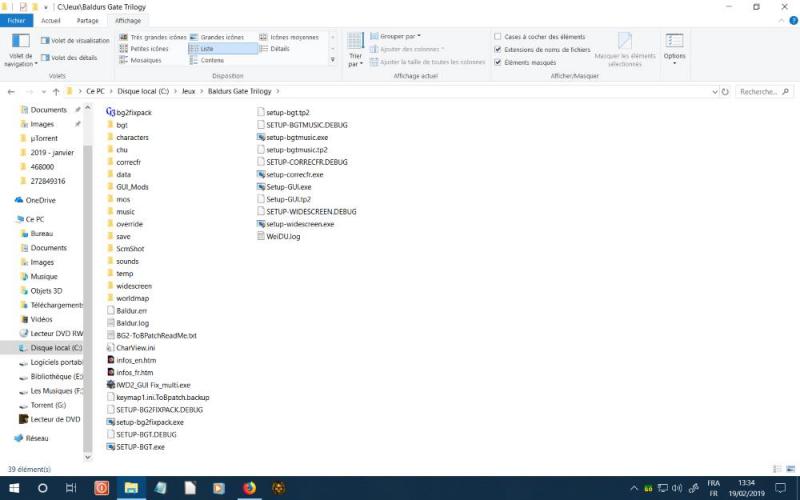This screenshot has width=800, height=500.
Task: Switch to the Accueil ribbon tab
Action: click(x=51, y=20)
